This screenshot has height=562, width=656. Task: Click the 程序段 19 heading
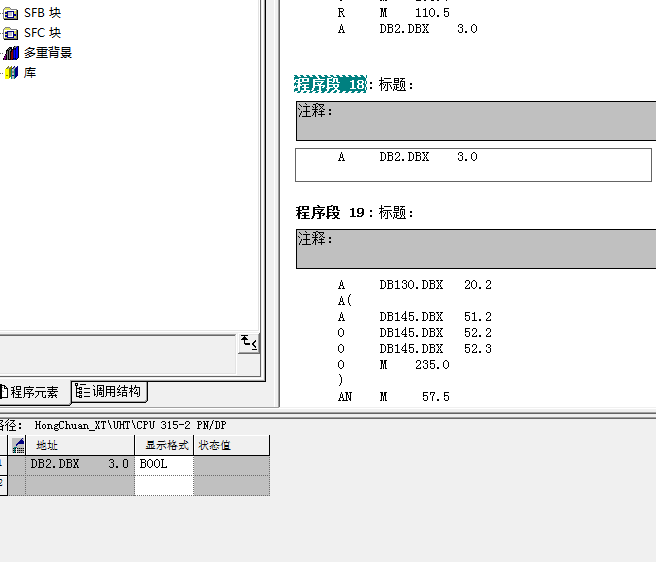[x=330, y=213]
